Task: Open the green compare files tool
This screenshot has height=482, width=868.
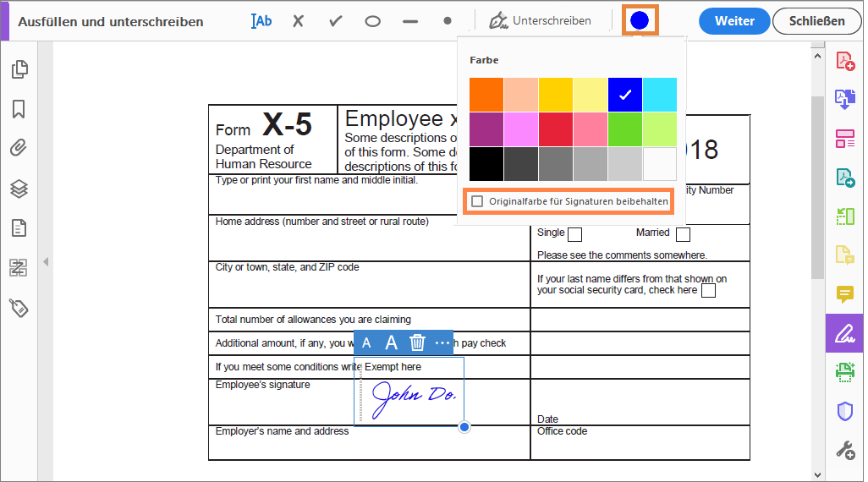Action: tap(845, 216)
